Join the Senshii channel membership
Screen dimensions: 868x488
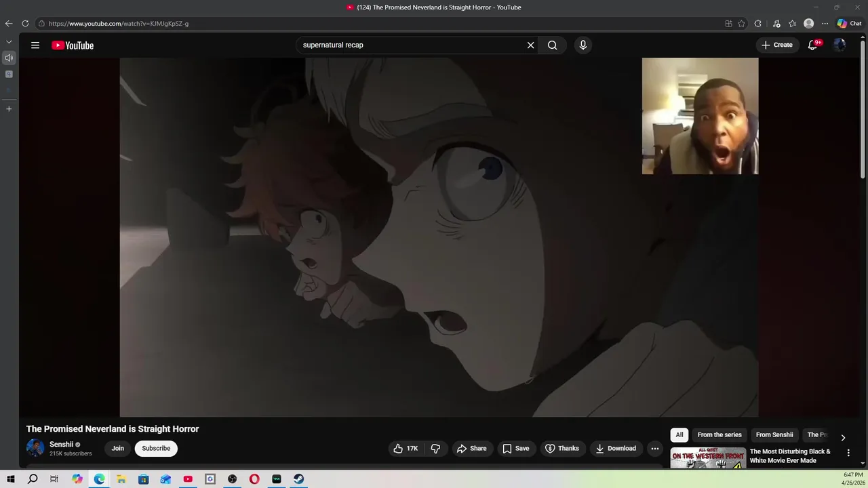[118, 449]
